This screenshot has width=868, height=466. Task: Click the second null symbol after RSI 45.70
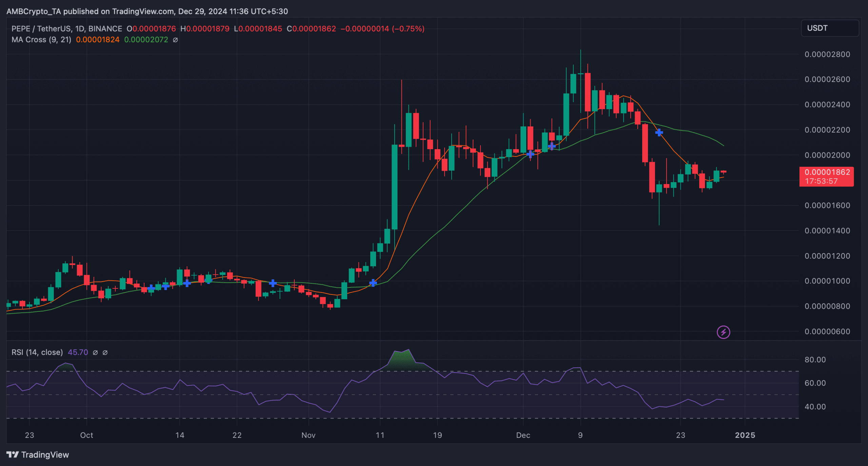coord(105,352)
